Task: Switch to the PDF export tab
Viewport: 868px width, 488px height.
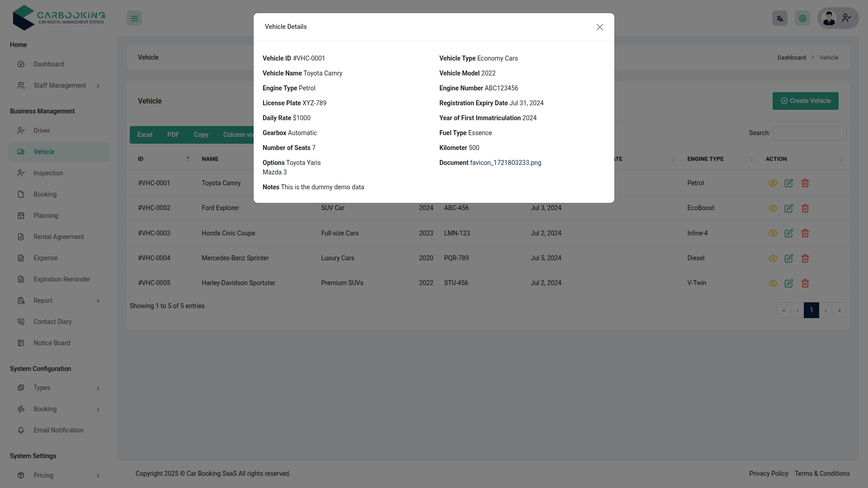Action: click(x=173, y=135)
